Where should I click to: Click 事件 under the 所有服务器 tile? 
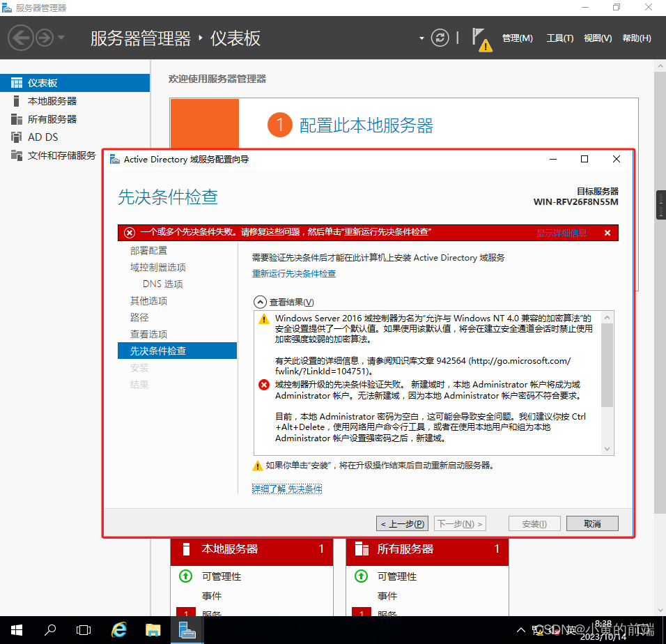(387, 596)
